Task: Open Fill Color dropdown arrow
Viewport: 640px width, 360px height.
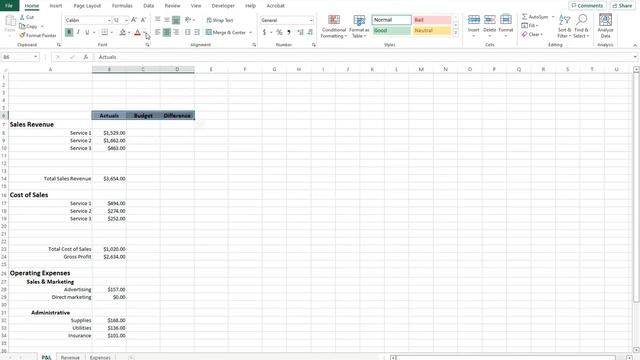Action: point(129,32)
